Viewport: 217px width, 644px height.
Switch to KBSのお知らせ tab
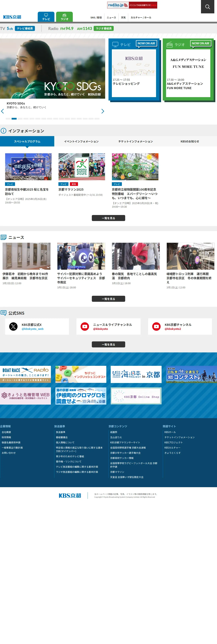[x=190, y=141]
